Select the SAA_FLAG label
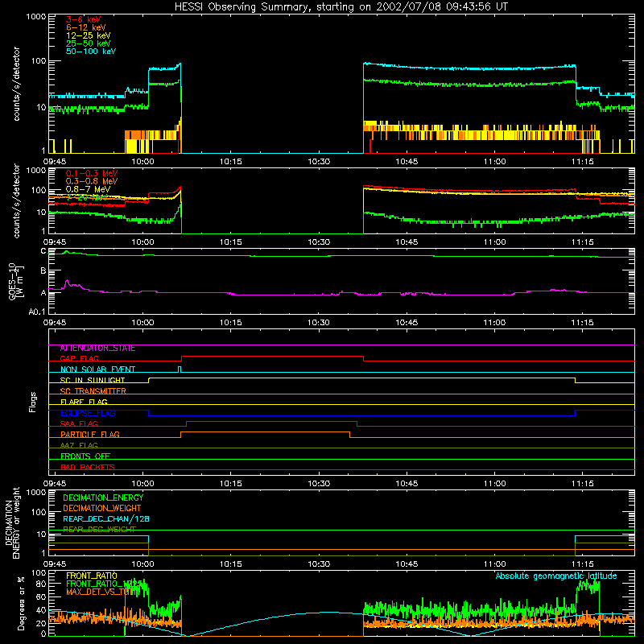 pyautogui.click(x=79, y=423)
